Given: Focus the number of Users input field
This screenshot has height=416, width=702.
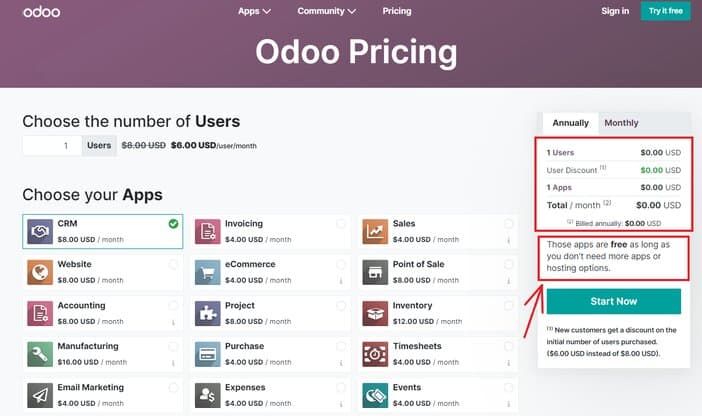Looking at the screenshot, I should 52,146.
